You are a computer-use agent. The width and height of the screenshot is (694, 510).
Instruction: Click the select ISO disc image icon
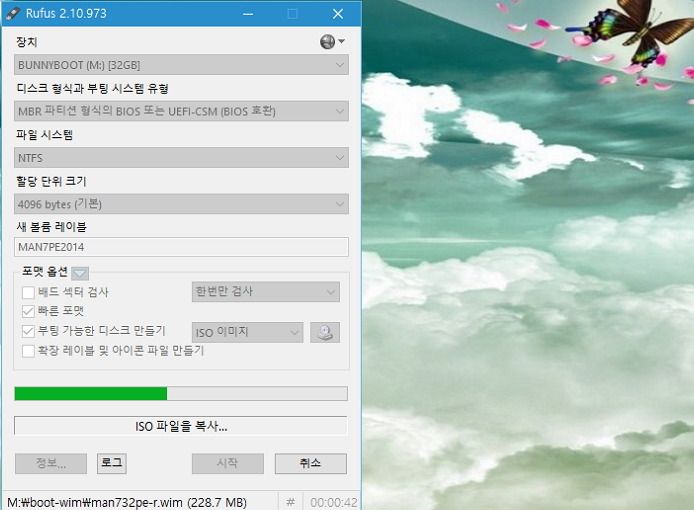click(x=325, y=332)
